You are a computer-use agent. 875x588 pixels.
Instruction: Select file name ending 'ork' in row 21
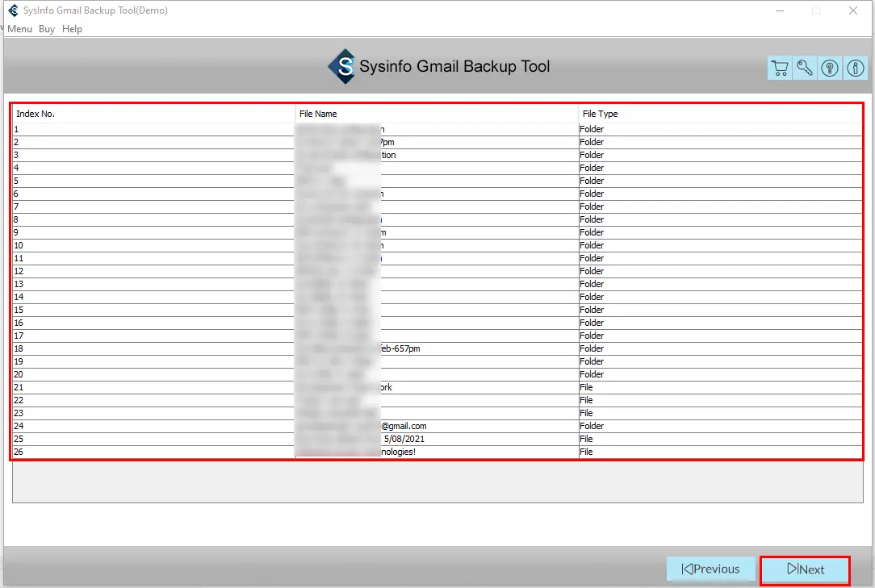coord(437,388)
